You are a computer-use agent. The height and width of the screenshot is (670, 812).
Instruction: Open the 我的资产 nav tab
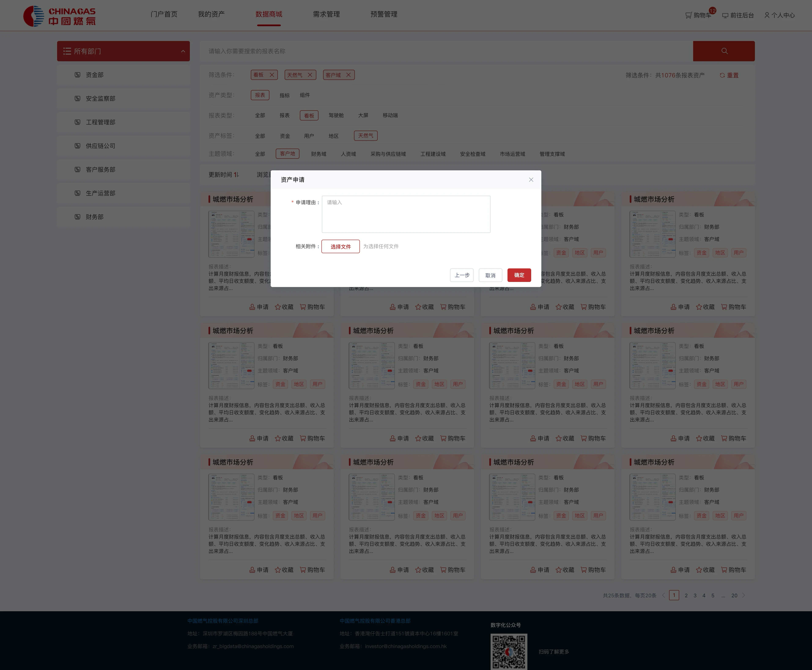point(211,14)
